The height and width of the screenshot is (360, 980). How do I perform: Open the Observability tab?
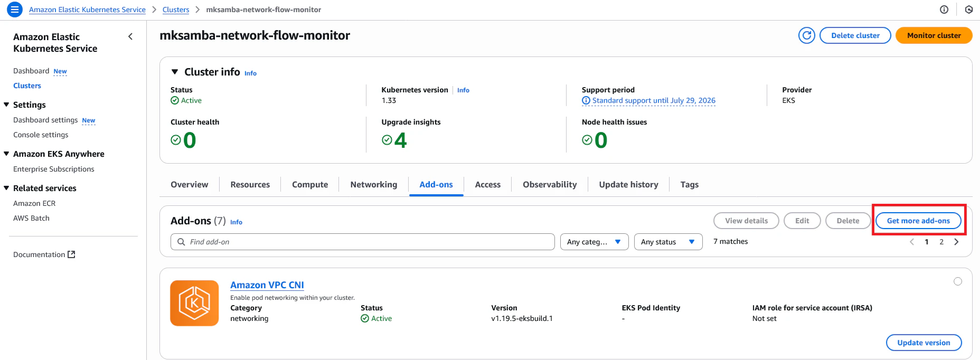[550, 184]
